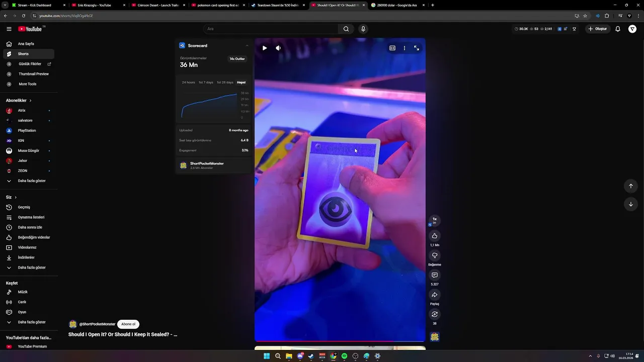
Task: Open the account avatar menu
Action: [632, 29]
